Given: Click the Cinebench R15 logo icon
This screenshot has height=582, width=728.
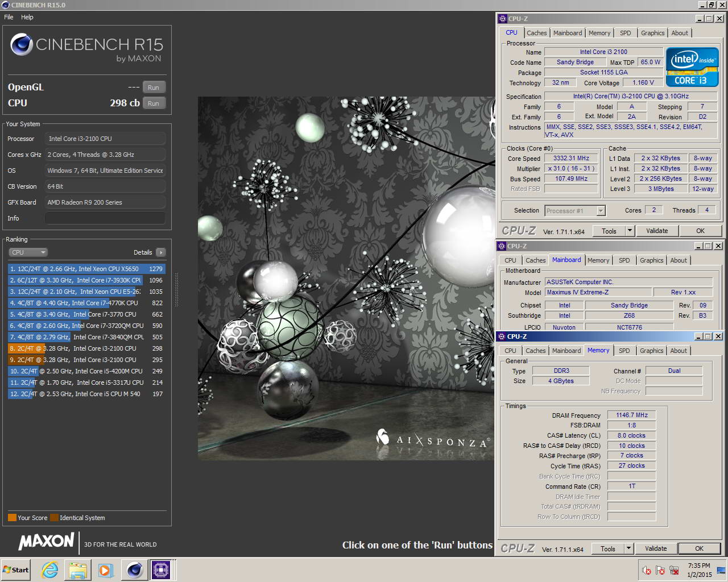Looking at the screenshot, I should (x=22, y=45).
